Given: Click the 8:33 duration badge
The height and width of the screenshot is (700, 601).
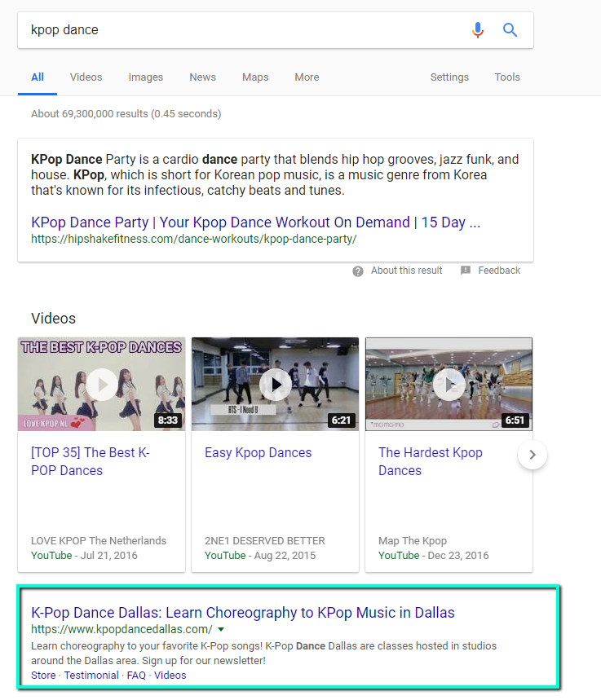Looking at the screenshot, I should tap(167, 420).
